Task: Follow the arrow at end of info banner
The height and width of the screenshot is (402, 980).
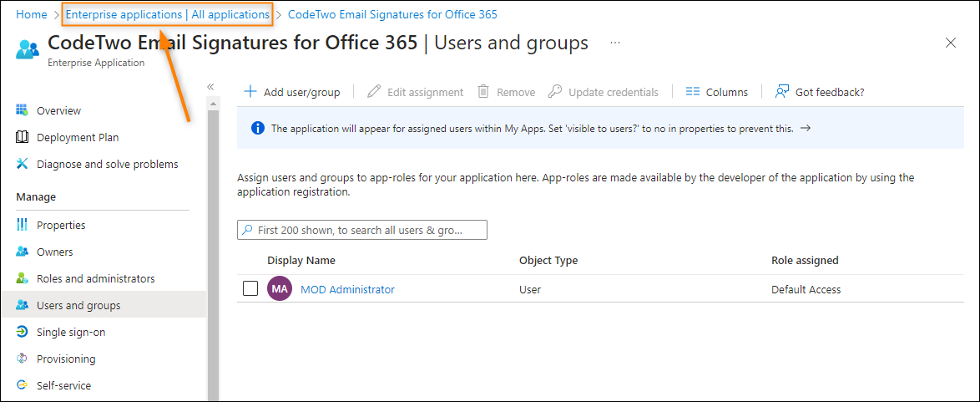Action: tap(806, 128)
